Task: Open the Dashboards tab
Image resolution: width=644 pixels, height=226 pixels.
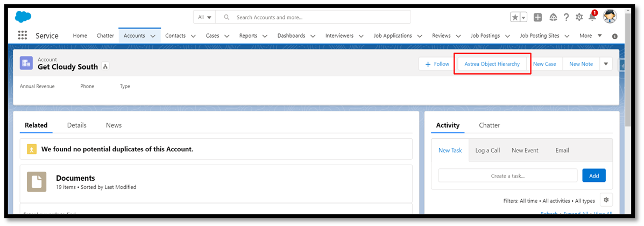Action: 291,36
